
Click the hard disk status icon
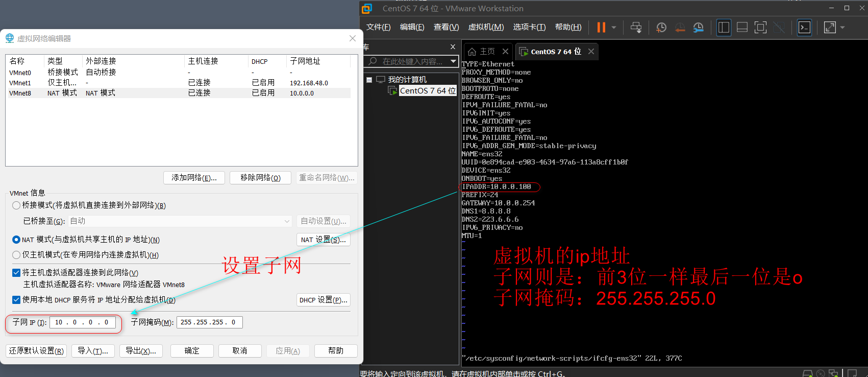[x=808, y=373]
